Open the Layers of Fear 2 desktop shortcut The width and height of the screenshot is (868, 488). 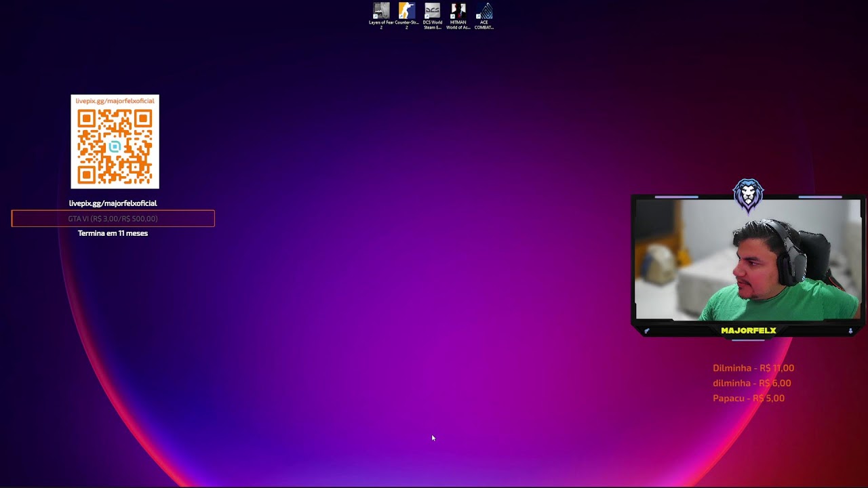pyautogui.click(x=381, y=16)
